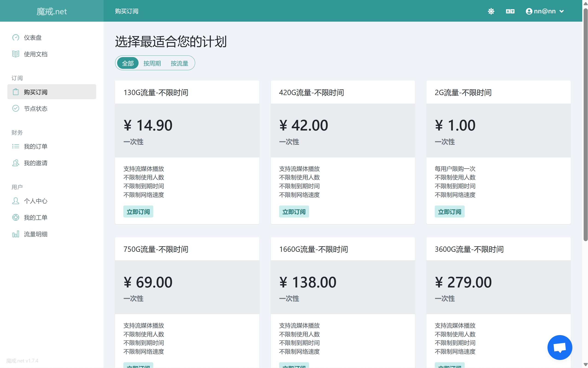Viewport: 588px width, 368px height.
Task: Click the dashboard gauge icon in sidebar
Action: pyautogui.click(x=16, y=38)
